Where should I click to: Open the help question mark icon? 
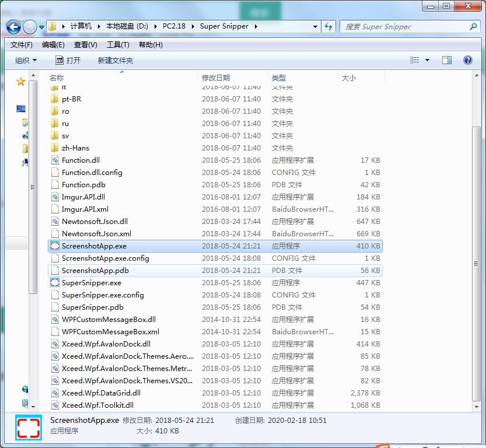pos(467,60)
